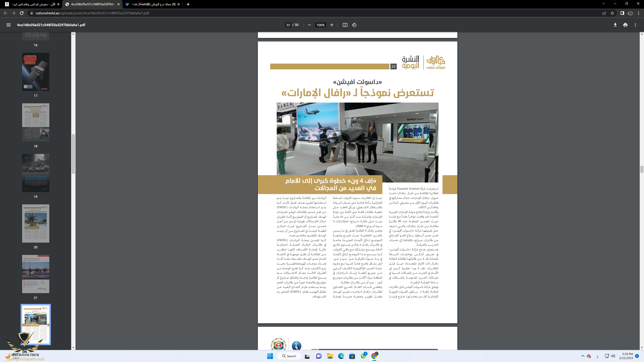Image resolution: width=644 pixels, height=362 pixels.
Task: Toggle the browser side panel
Action: click(622, 13)
